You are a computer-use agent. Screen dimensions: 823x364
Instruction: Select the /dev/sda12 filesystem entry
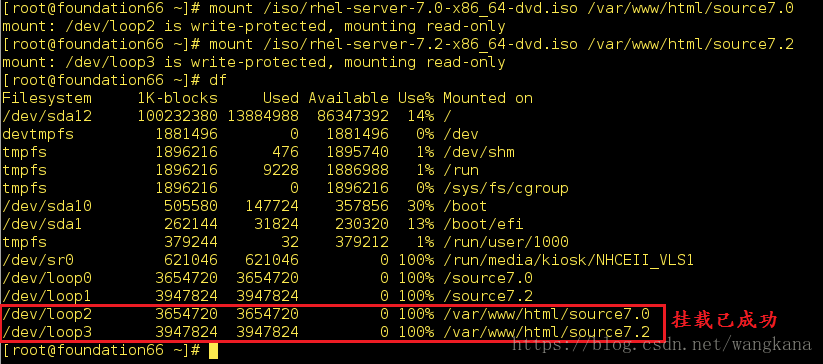47,116
